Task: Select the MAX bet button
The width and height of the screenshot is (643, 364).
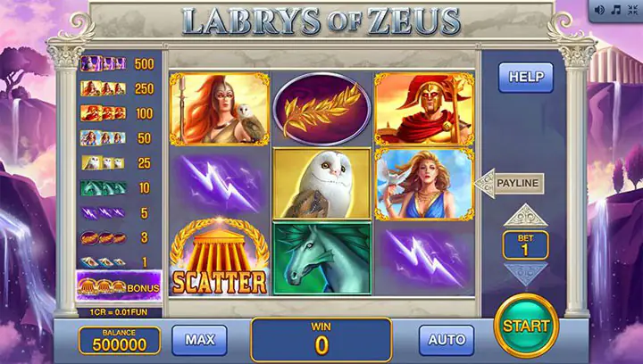Action: point(200,340)
